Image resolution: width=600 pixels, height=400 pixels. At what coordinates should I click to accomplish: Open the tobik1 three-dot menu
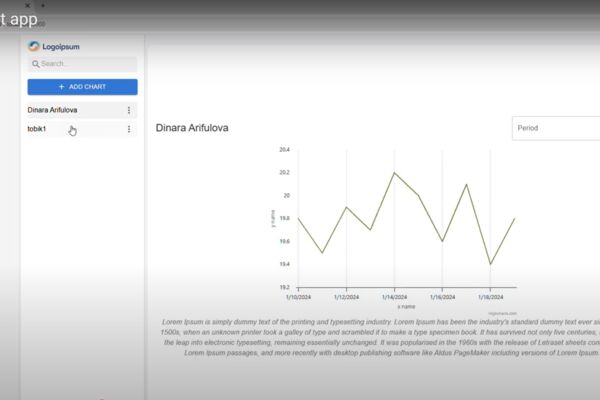[129, 129]
